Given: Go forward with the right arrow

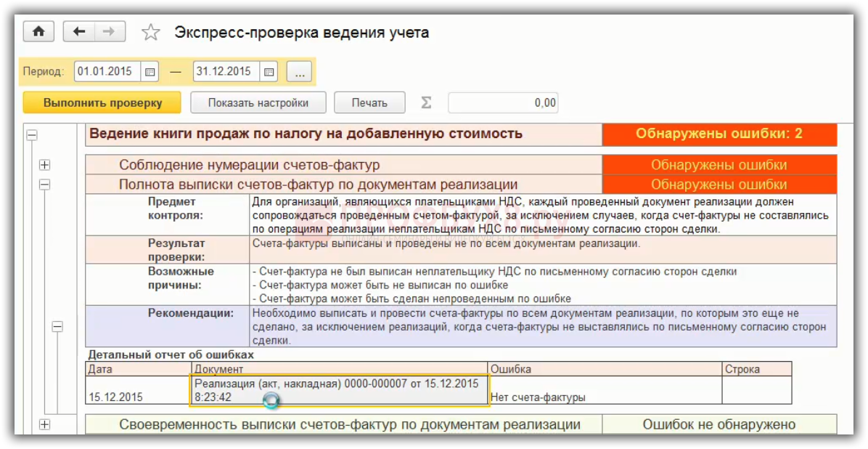Looking at the screenshot, I should click(109, 31).
